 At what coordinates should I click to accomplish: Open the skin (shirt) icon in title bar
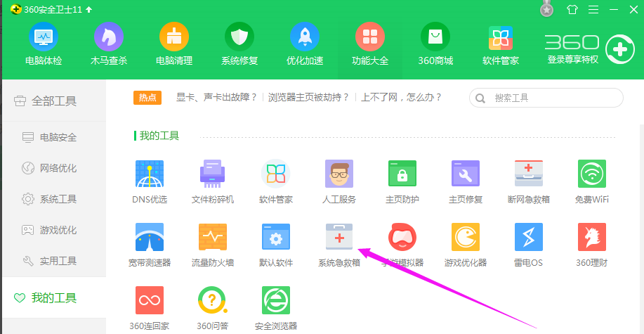(572, 9)
